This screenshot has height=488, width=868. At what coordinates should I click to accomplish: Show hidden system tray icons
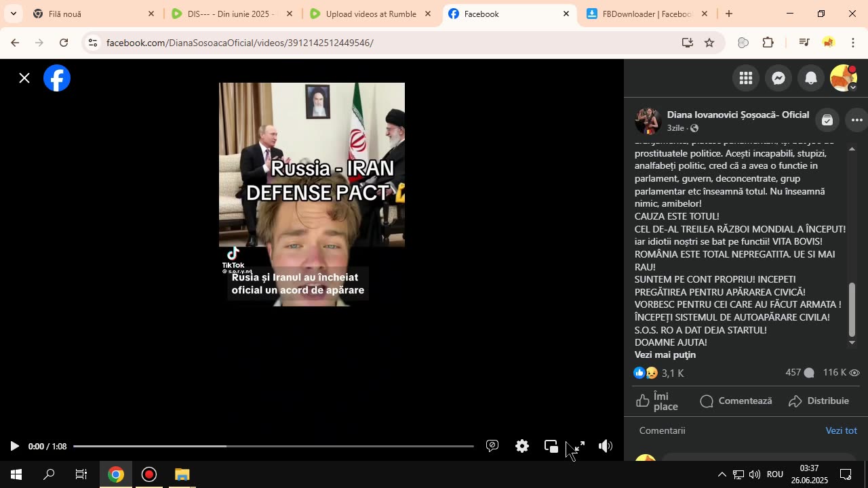click(722, 474)
